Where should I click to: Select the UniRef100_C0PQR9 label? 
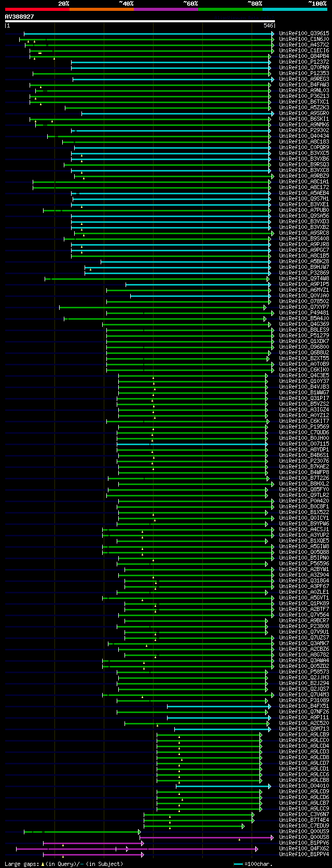tap(304, 147)
